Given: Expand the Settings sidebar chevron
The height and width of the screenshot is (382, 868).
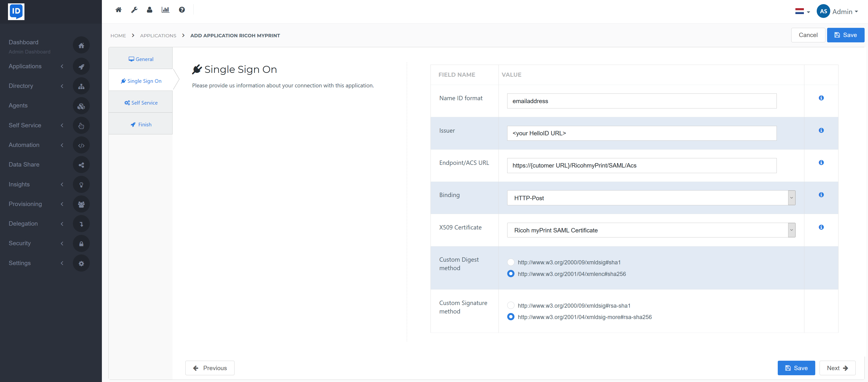Looking at the screenshot, I should click(x=62, y=263).
